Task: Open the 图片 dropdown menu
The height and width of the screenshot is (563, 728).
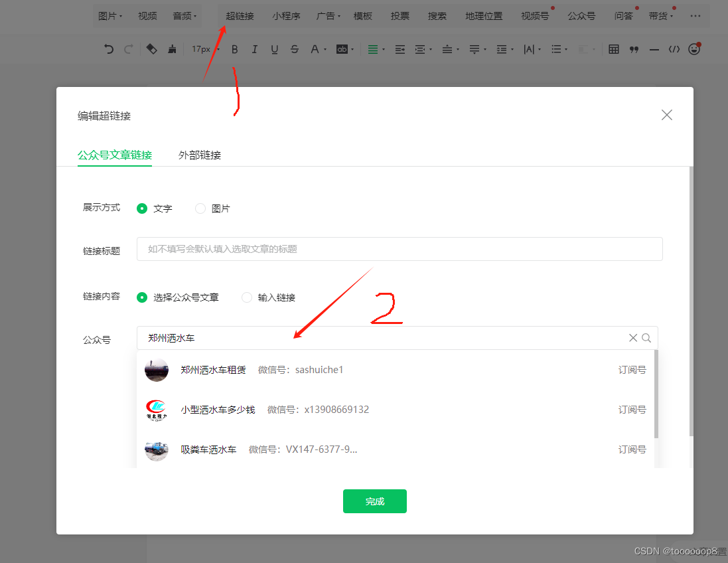Action: pos(110,16)
